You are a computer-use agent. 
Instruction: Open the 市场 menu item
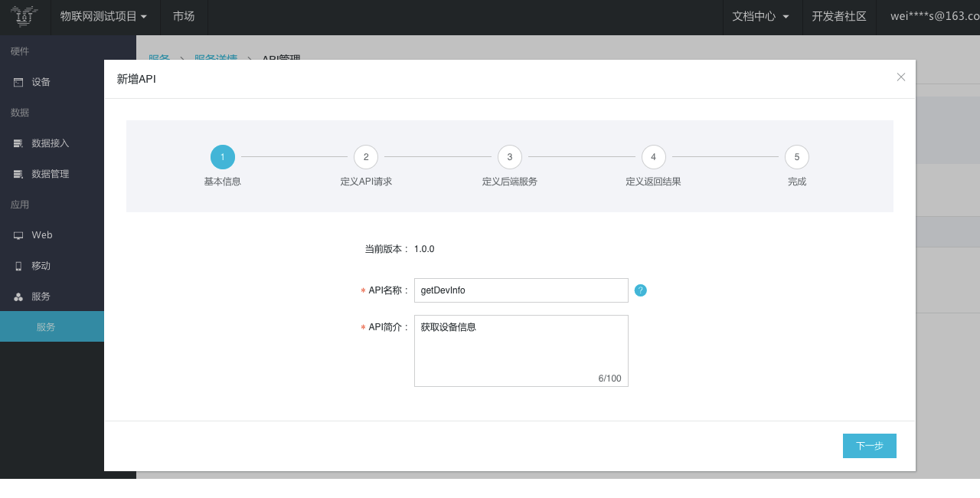coord(184,17)
